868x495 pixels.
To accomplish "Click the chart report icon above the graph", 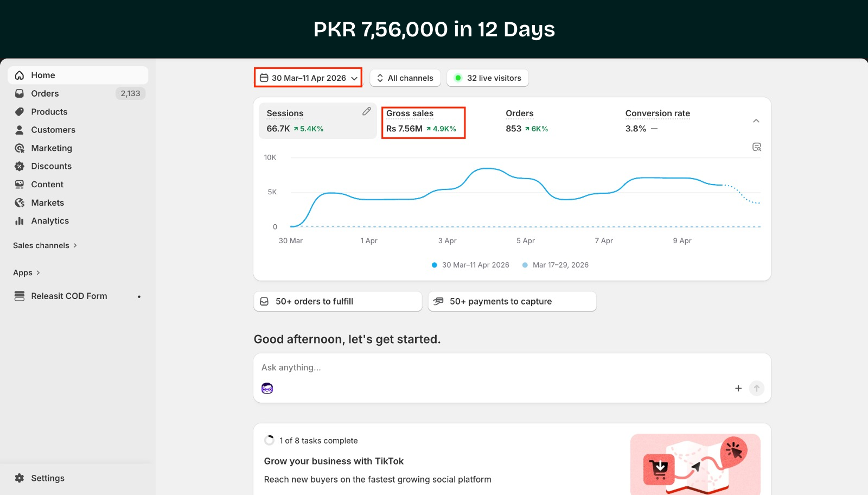I will pos(757,147).
